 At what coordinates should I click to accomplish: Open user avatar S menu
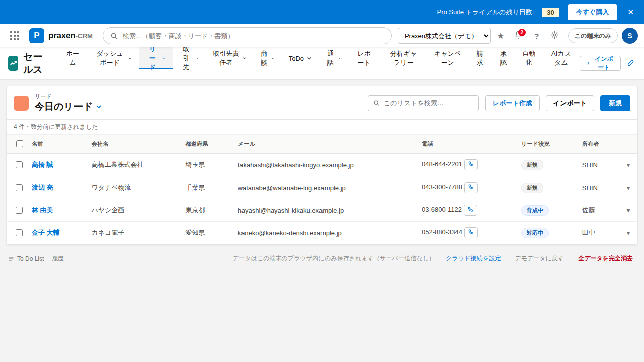click(630, 36)
